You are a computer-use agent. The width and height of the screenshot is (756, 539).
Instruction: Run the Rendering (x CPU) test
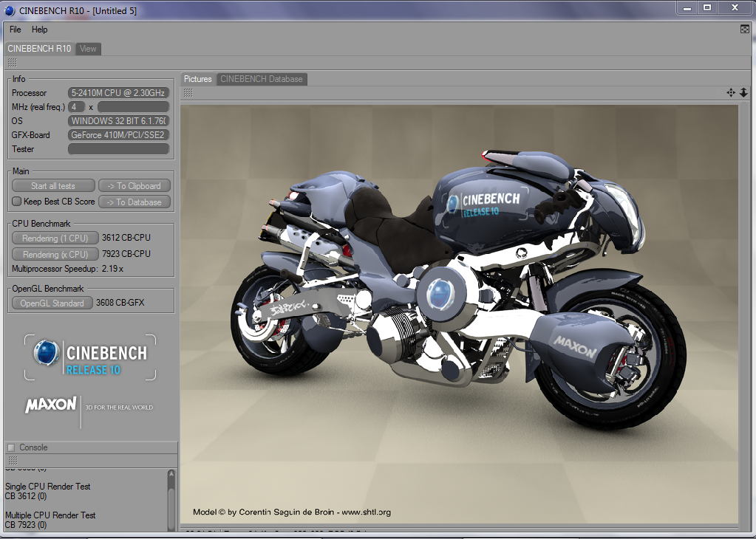coord(55,254)
